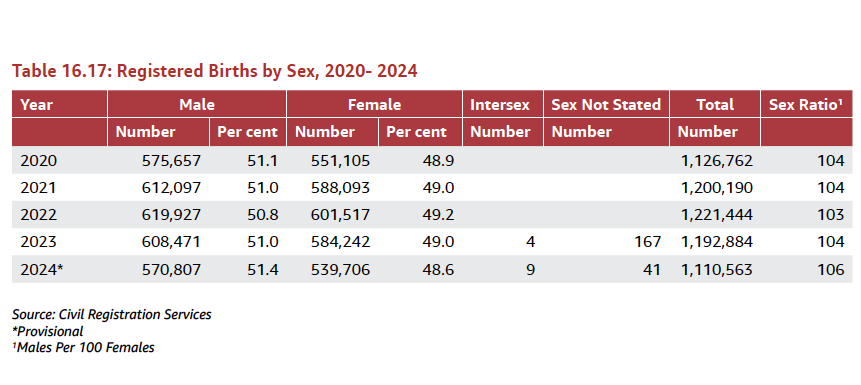Select the Intersex column header
The image size is (861, 385).
pyautogui.click(x=500, y=104)
